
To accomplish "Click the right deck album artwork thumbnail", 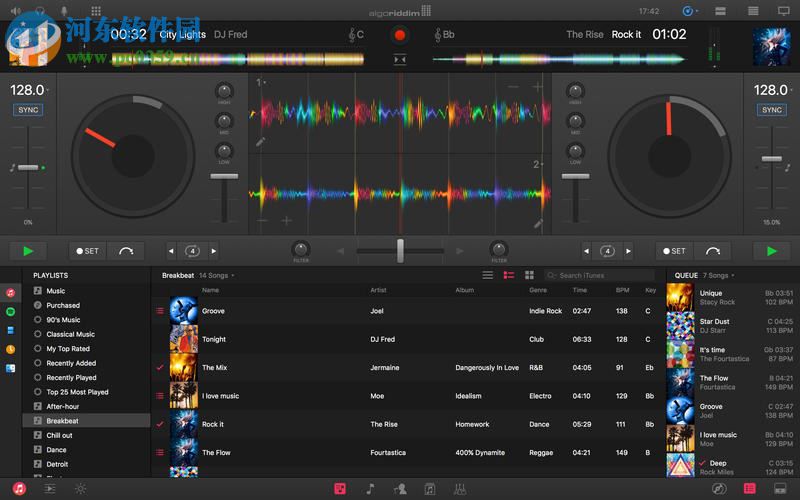I will pos(772,47).
